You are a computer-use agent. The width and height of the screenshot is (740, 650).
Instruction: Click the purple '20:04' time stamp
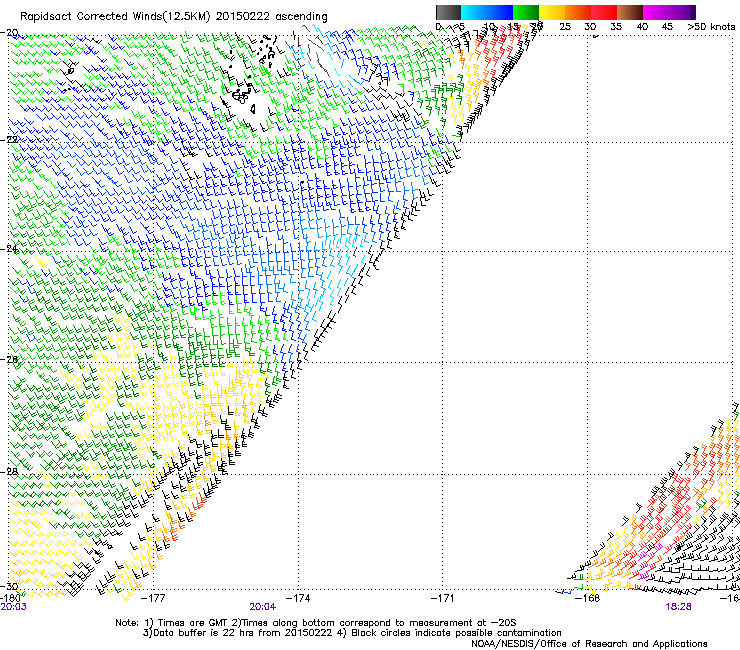tap(262, 607)
